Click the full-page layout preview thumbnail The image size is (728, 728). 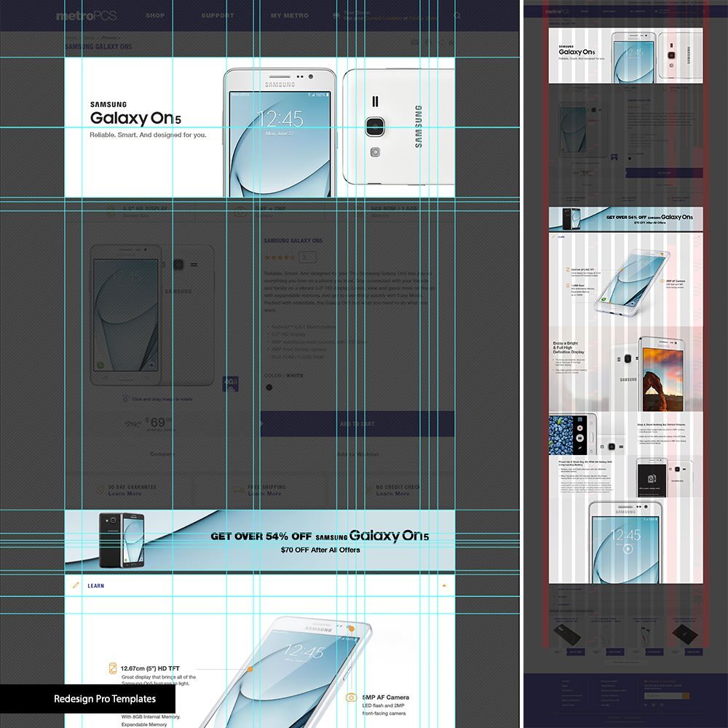625,364
